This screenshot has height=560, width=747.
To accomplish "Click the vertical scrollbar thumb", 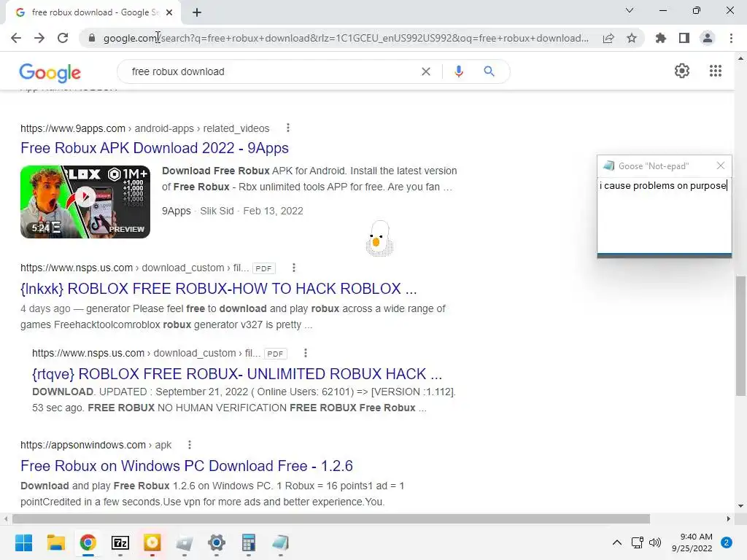I will (x=740, y=335).
